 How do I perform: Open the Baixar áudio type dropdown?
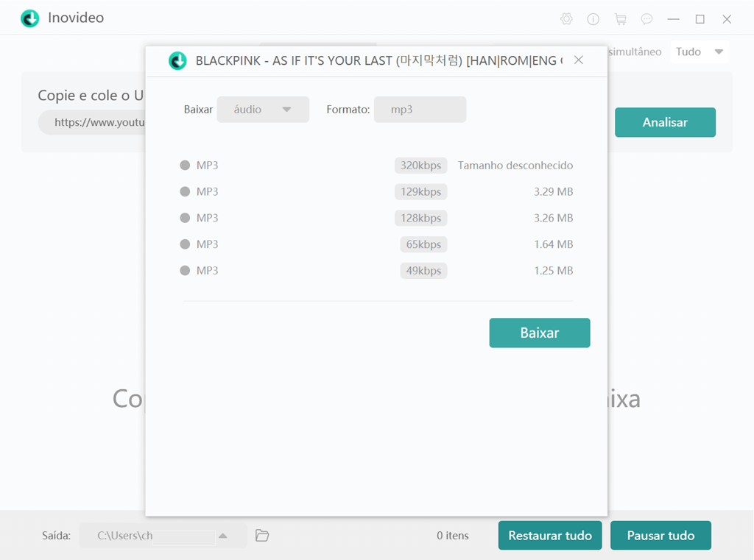pyautogui.click(x=263, y=110)
